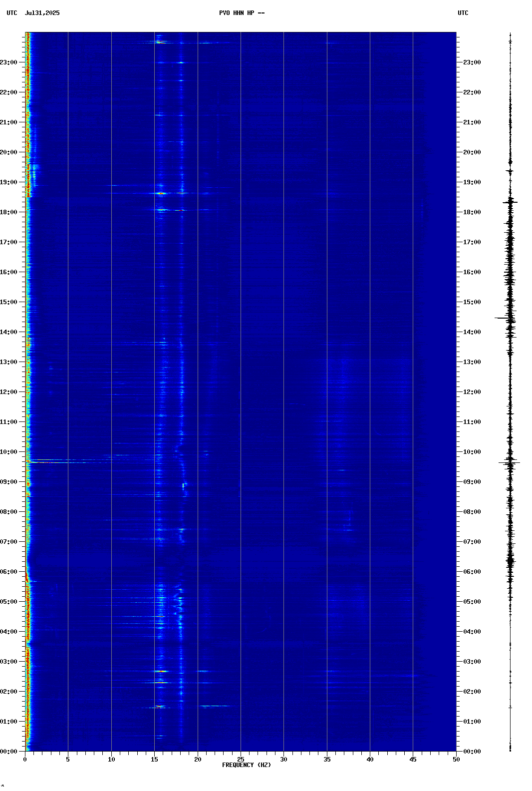Screen dimensions: 532x791
Task: Click the right axis 03:00 time label
Action: pos(472,662)
